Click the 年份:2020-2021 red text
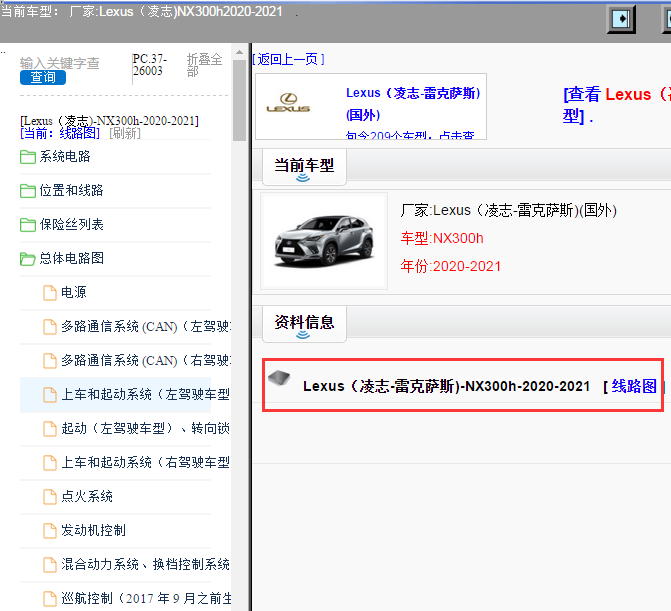 [451, 266]
